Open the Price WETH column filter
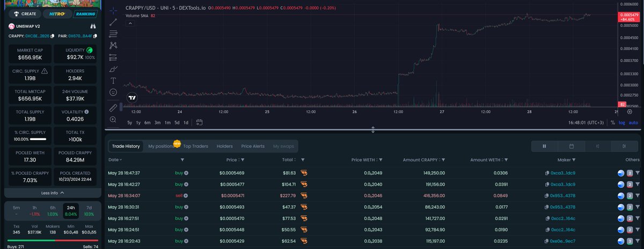 (x=380, y=159)
